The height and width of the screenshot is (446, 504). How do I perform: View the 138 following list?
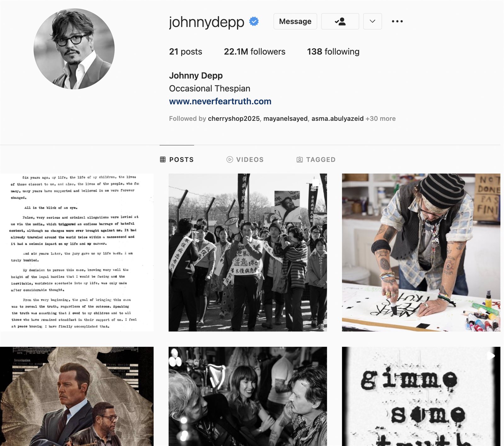coord(333,52)
